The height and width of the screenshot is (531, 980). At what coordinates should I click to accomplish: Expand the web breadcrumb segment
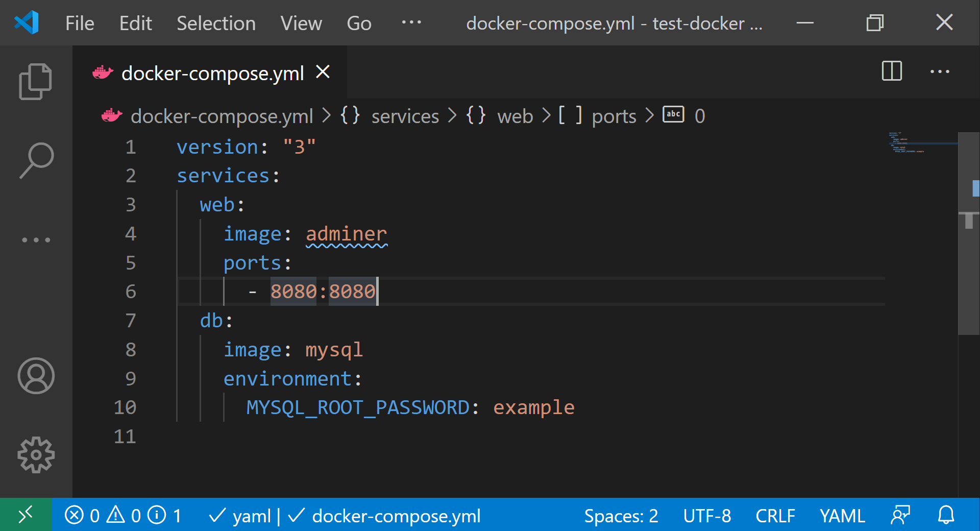pos(499,116)
